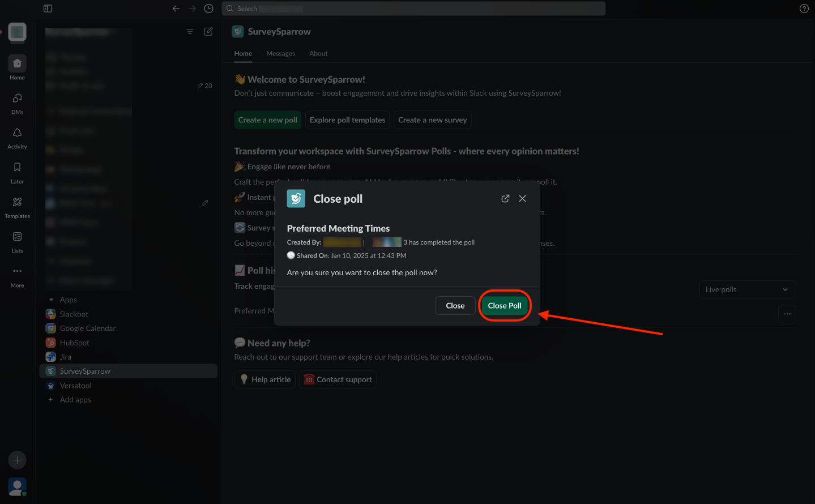The height and width of the screenshot is (504, 815).
Task: Click in the top Search field
Action: [x=413, y=8]
